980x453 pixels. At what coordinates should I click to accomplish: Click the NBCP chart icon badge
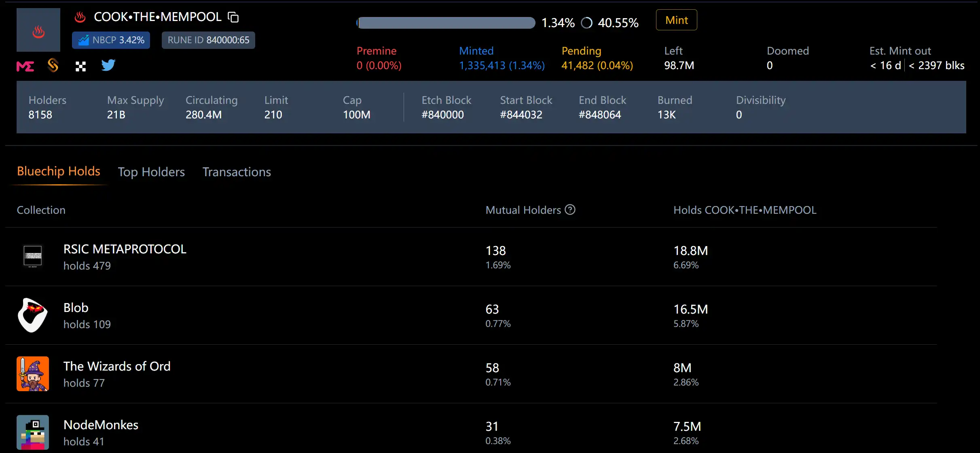(x=111, y=40)
